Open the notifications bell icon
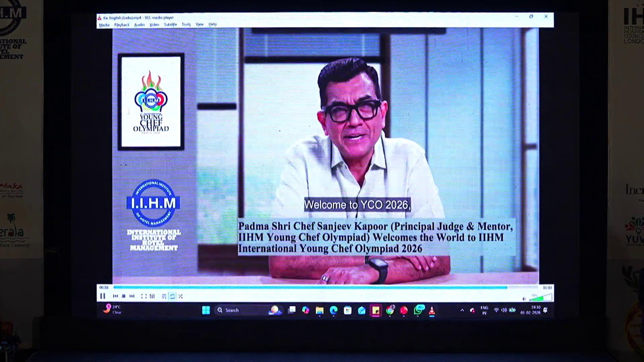 point(545,310)
